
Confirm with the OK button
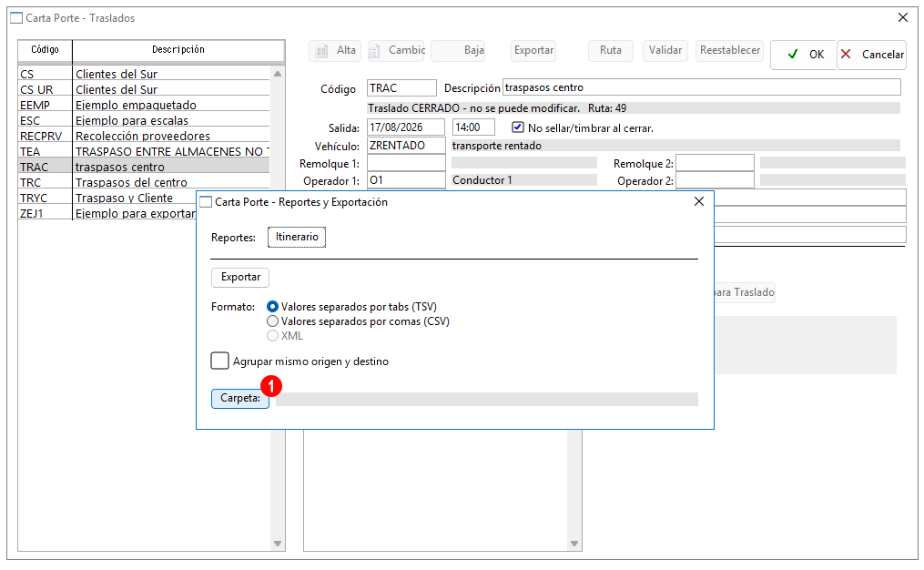point(803,55)
